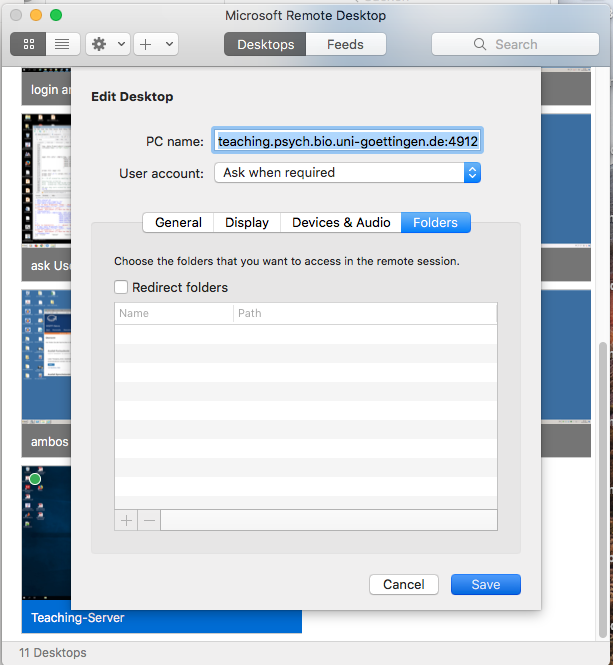Open the Devices & Audio tab
613x665 pixels.
[341, 223]
